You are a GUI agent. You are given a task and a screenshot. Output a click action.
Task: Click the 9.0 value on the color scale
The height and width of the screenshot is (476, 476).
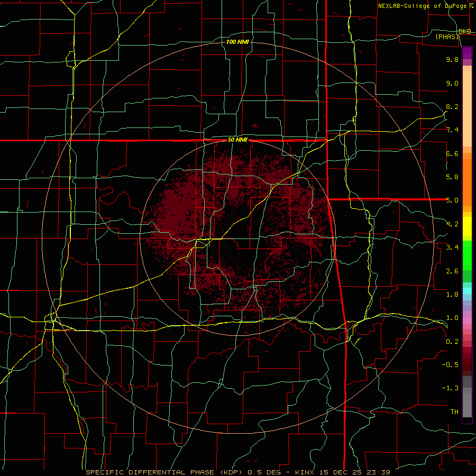452,83
